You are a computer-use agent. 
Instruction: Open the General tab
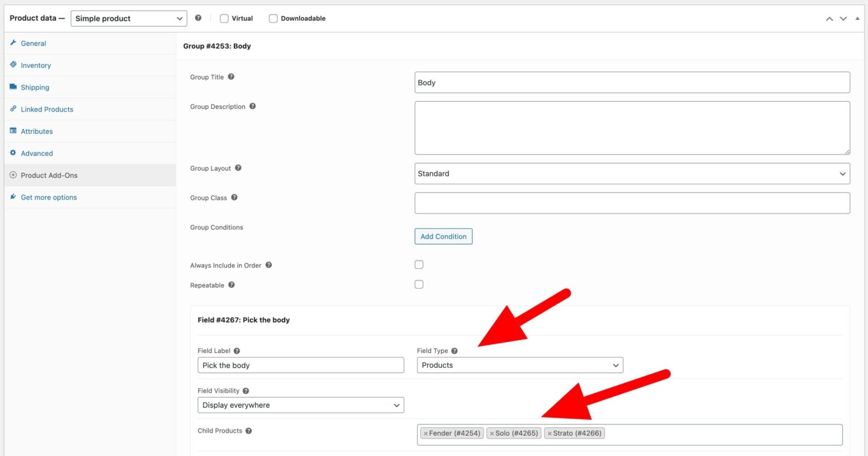click(x=90, y=43)
